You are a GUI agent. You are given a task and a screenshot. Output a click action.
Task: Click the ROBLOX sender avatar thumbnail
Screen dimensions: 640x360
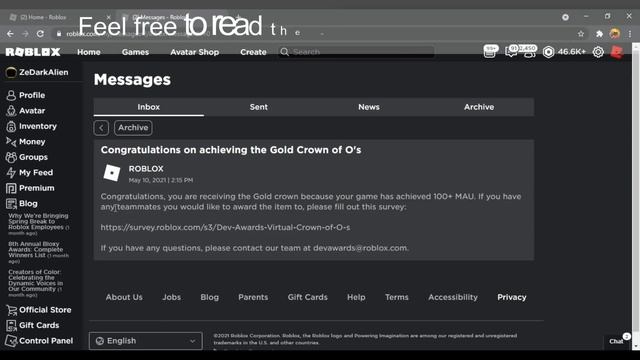tap(112, 173)
